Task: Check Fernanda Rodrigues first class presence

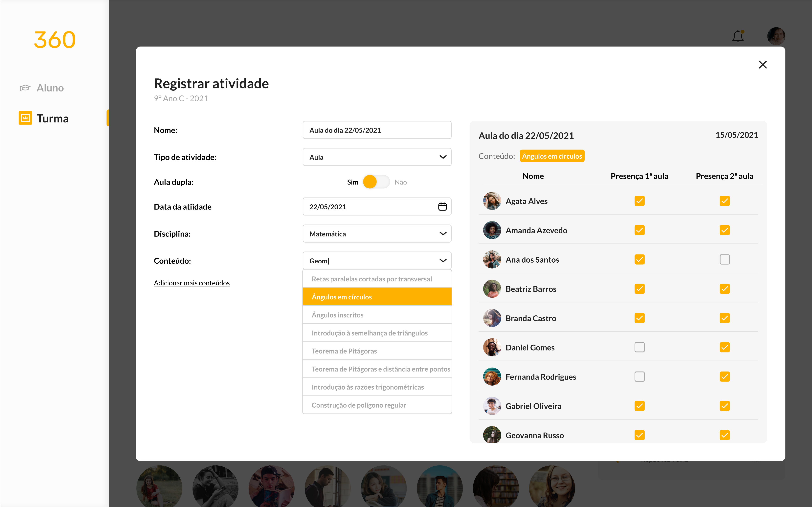Action: [x=639, y=376]
